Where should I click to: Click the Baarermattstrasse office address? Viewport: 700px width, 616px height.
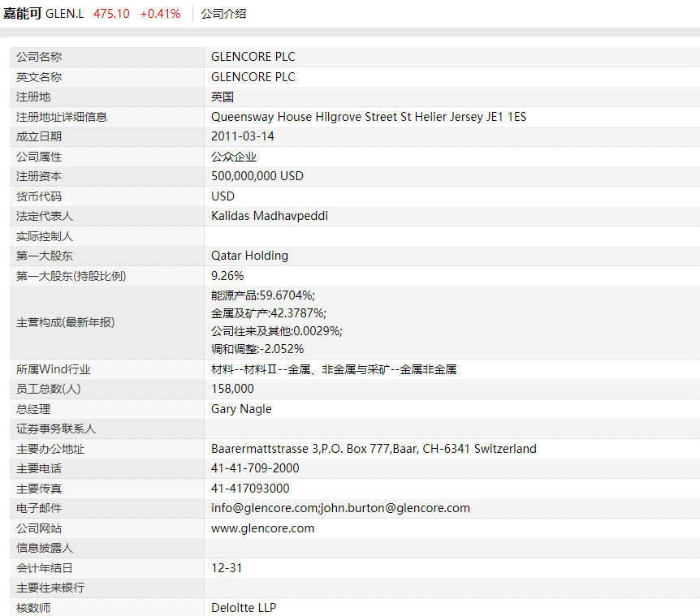pyautogui.click(x=374, y=449)
